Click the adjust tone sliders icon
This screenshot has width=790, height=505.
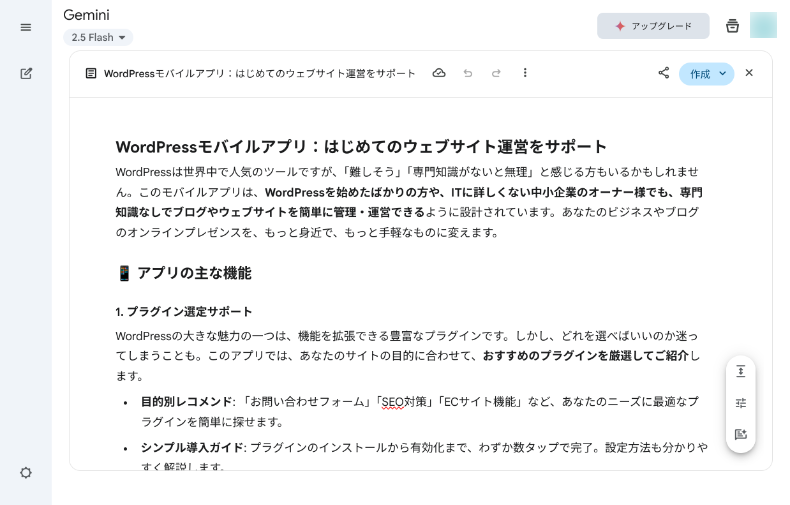point(741,403)
